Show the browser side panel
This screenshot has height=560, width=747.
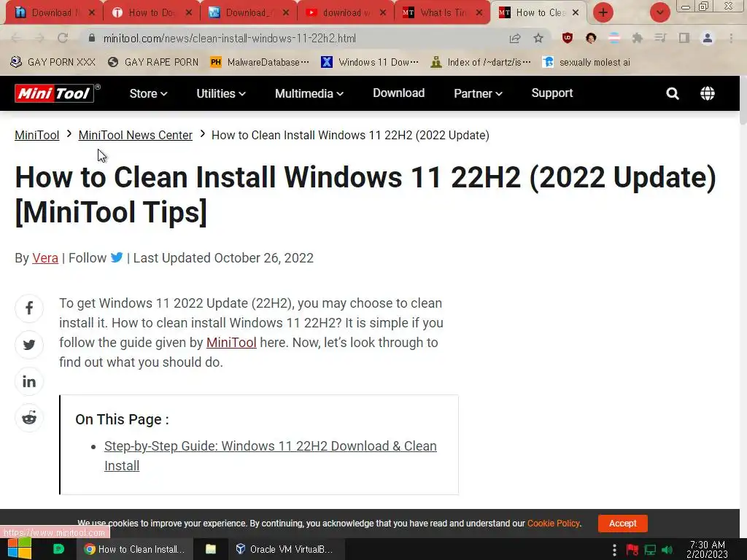pos(684,38)
